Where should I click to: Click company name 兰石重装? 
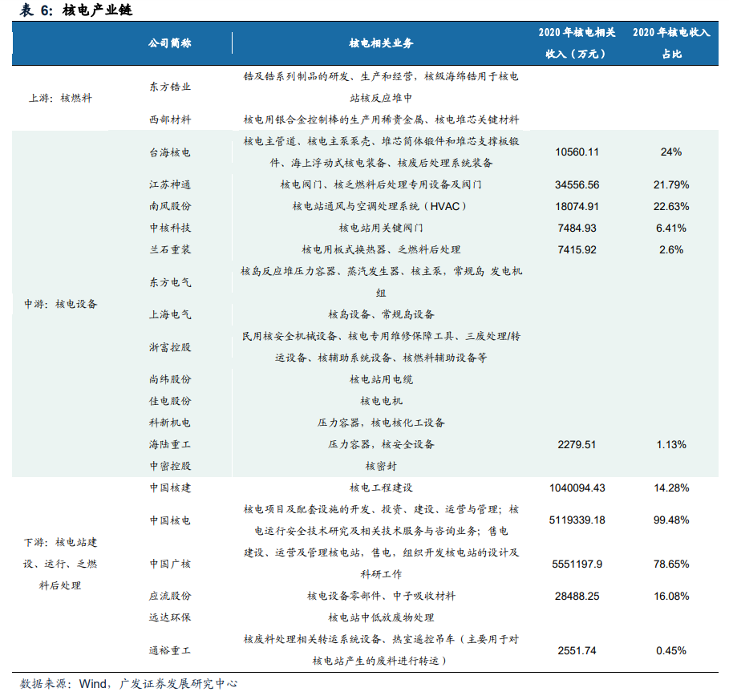click(170, 249)
